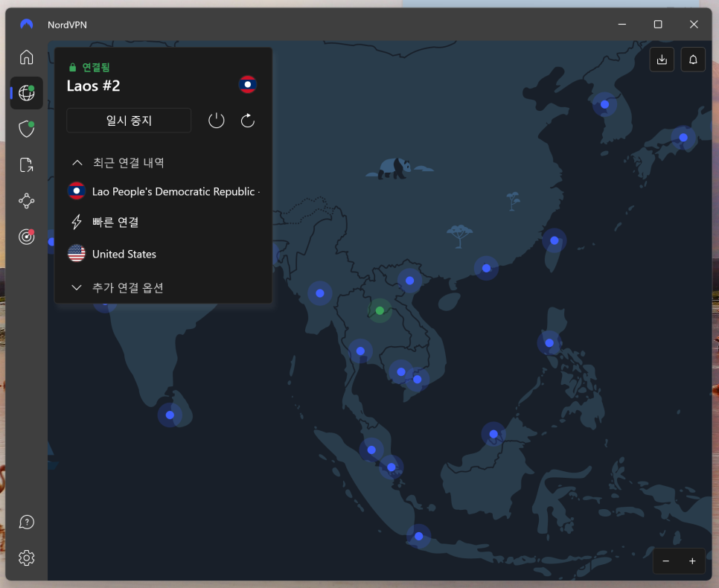Select the southern Vietnam server marker
The height and width of the screenshot is (588, 719).
[x=418, y=380]
